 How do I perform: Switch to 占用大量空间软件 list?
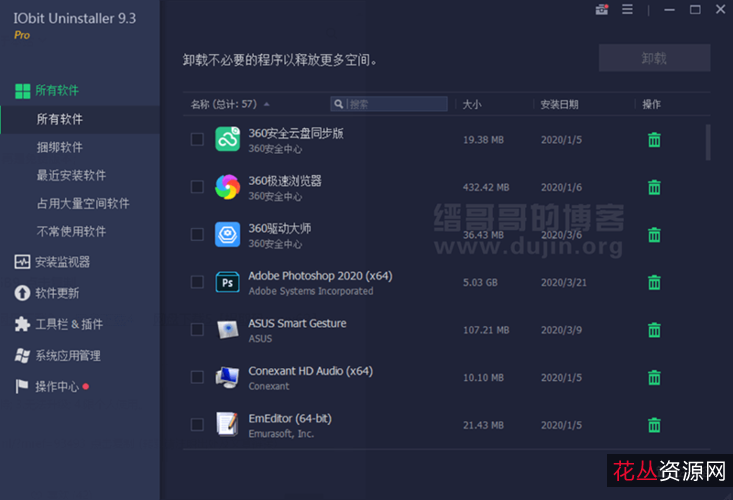coord(83,203)
